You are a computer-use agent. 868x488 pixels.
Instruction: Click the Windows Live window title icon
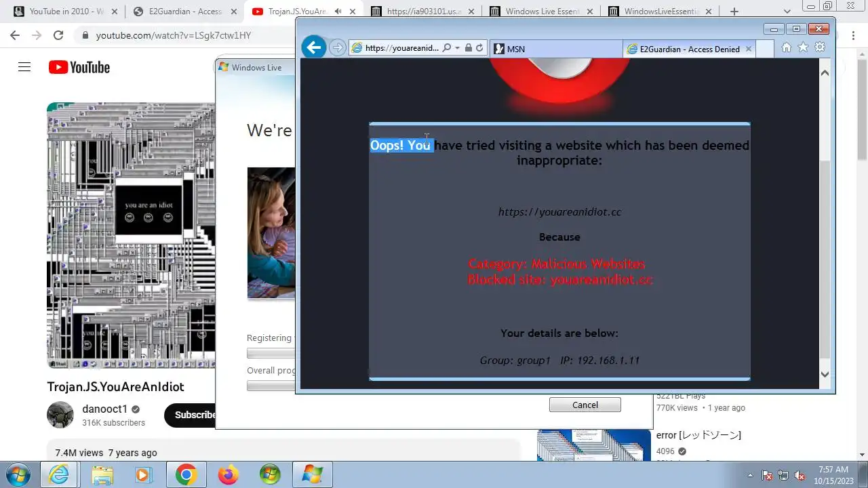(x=223, y=67)
